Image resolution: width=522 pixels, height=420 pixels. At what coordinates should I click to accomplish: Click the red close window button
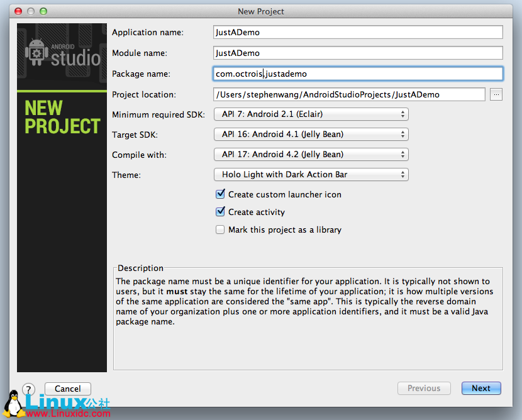pyautogui.click(x=18, y=11)
